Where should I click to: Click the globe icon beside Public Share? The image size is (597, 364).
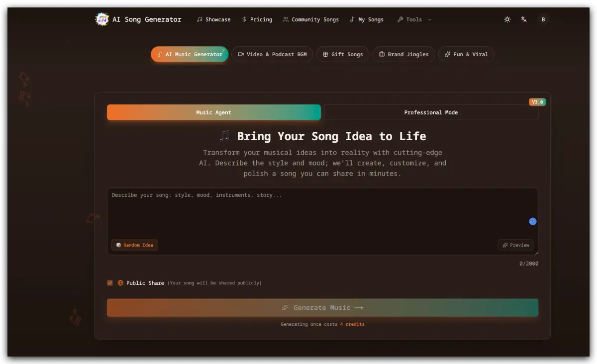[x=120, y=282]
